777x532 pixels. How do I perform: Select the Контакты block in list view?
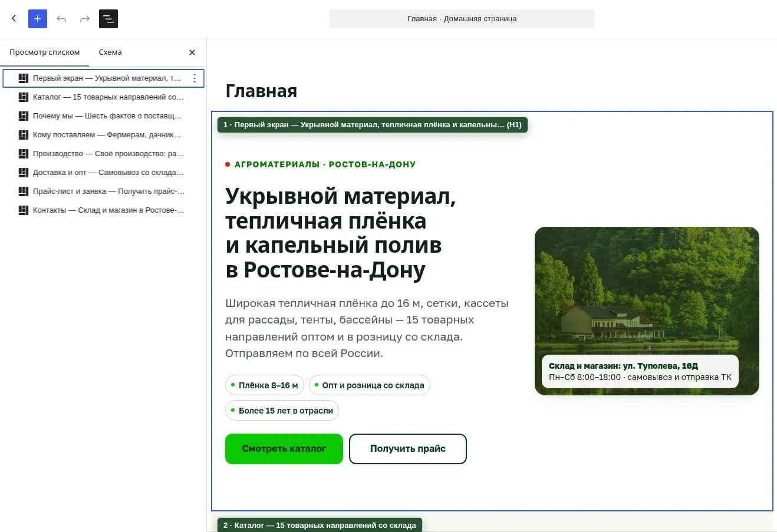coord(104,210)
